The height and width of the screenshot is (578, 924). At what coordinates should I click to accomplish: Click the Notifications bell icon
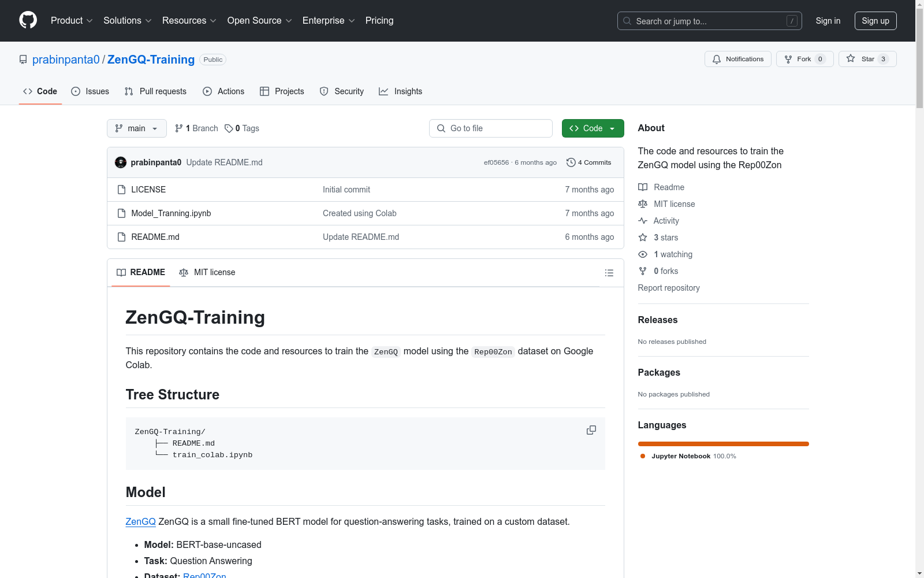coord(717,59)
